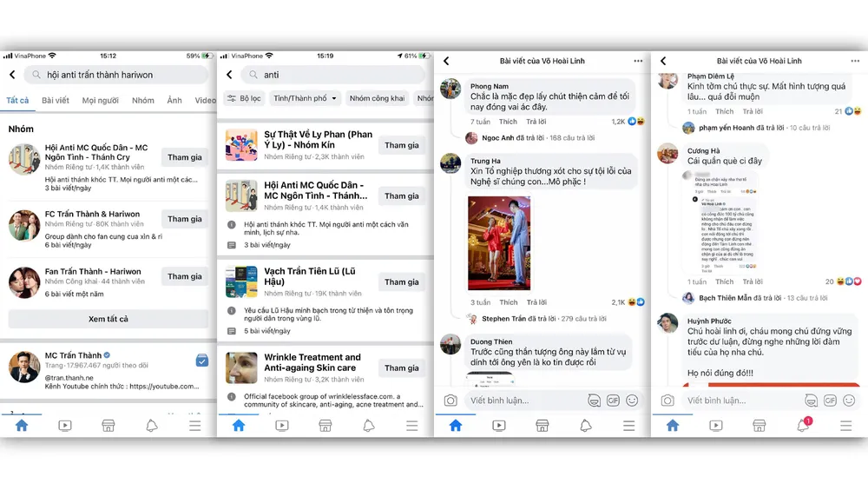The width and height of the screenshot is (868, 490).
Task: Tap the notification bell with red badge
Action: click(803, 425)
